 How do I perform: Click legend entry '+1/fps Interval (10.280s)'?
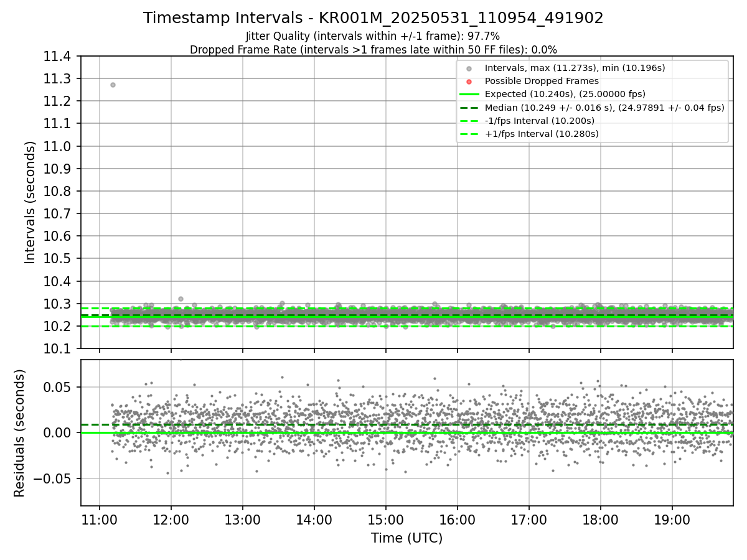pyautogui.click(x=542, y=133)
